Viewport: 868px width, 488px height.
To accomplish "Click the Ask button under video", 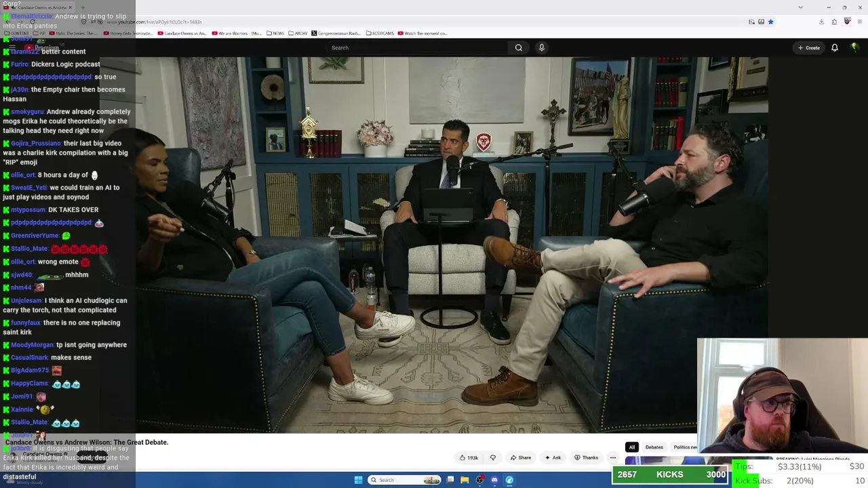I will 553,457.
